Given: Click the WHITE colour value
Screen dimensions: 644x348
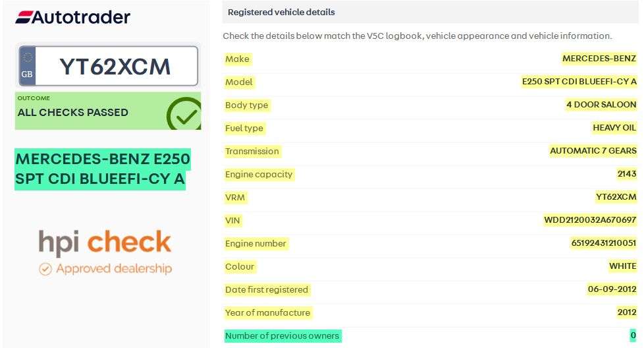Looking at the screenshot, I should pyautogui.click(x=623, y=266).
